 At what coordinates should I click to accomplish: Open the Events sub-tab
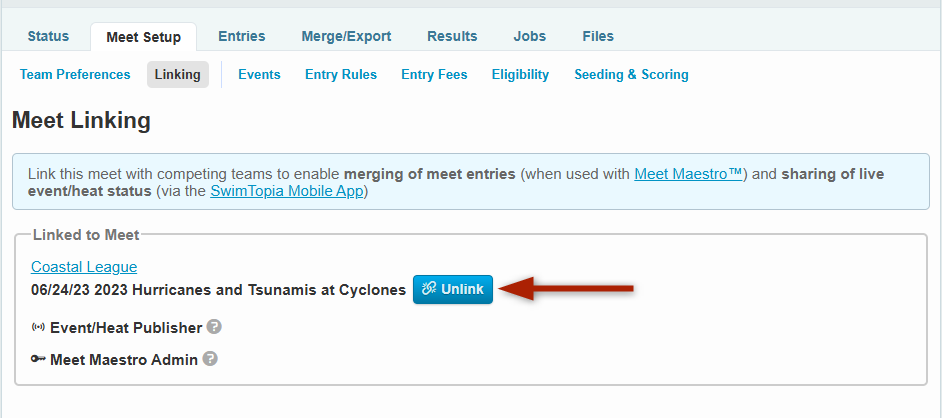tap(259, 74)
